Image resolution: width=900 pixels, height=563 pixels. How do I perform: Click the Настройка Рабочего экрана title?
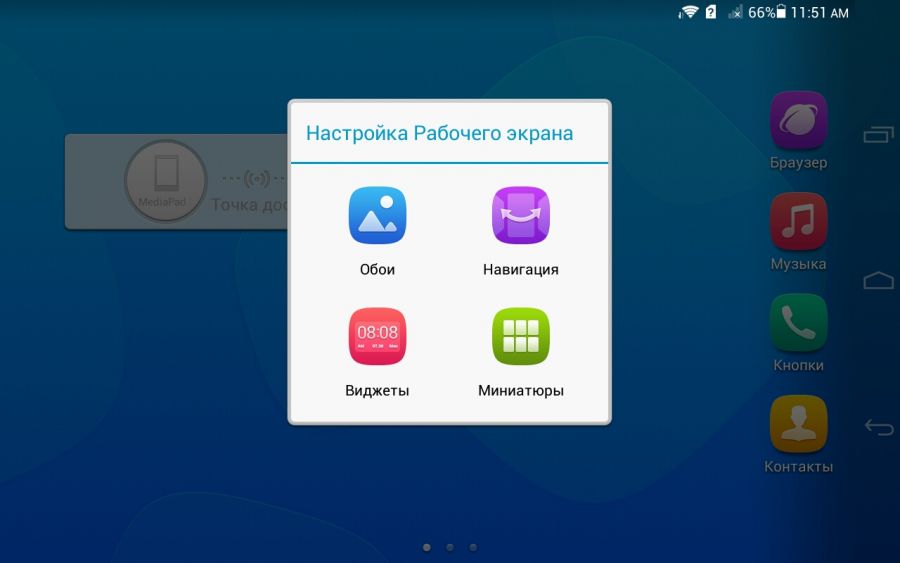coord(439,133)
